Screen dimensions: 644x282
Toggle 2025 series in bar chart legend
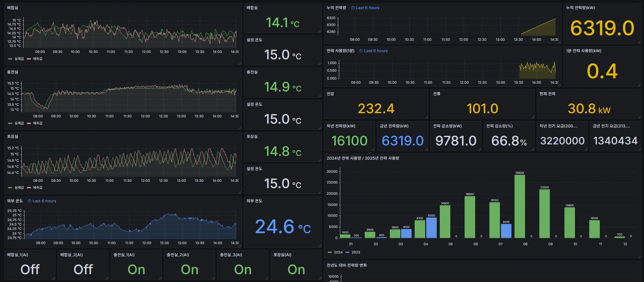point(355,252)
